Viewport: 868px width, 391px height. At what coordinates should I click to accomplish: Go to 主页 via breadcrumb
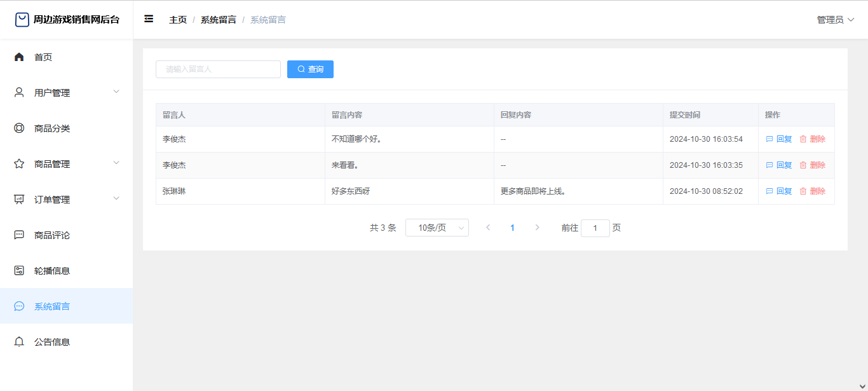pos(178,20)
